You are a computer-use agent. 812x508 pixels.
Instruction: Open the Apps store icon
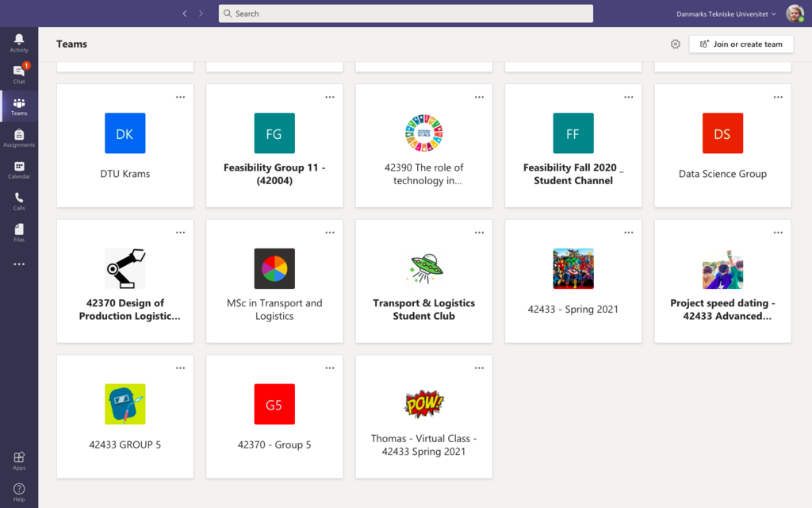19,460
